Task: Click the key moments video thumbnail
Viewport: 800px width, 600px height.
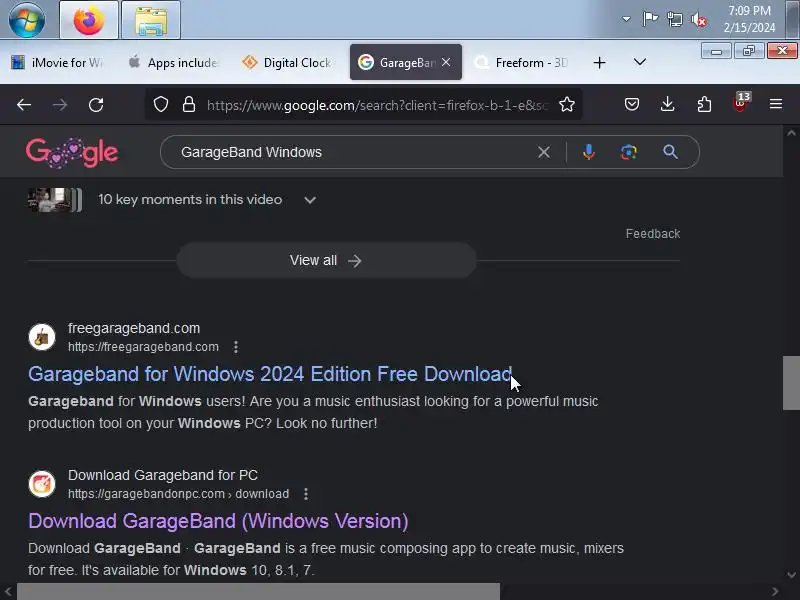Action: pos(55,199)
